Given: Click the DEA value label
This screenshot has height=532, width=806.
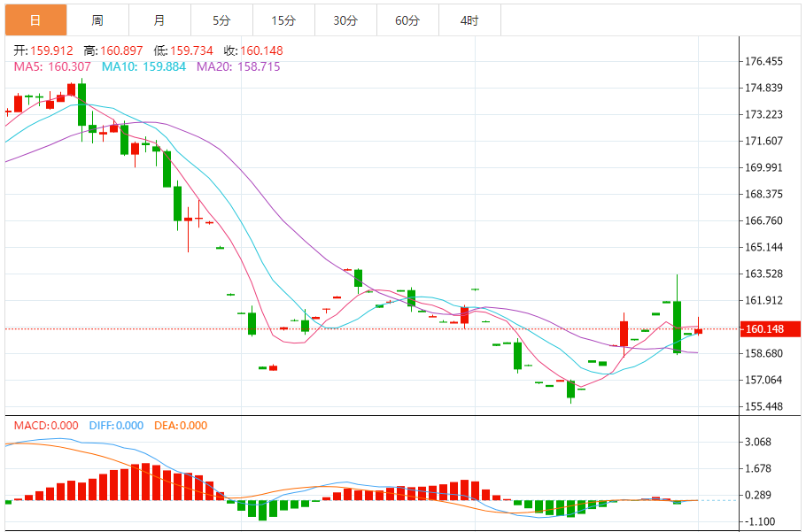Looking at the screenshot, I should (181, 426).
